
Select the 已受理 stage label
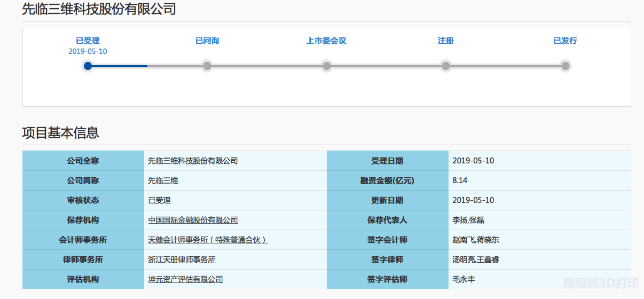[88, 41]
